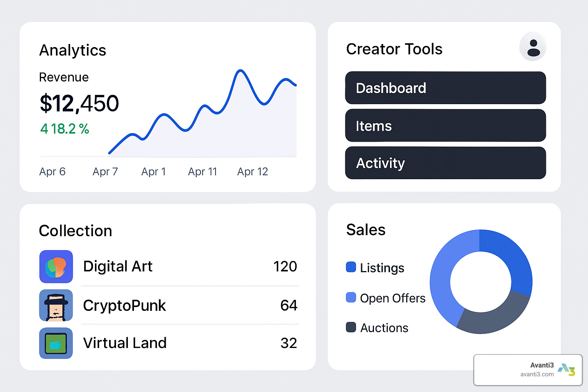Click the highest peak of revenue chart
Image resolution: width=588 pixels, height=392 pixels.
click(240, 70)
